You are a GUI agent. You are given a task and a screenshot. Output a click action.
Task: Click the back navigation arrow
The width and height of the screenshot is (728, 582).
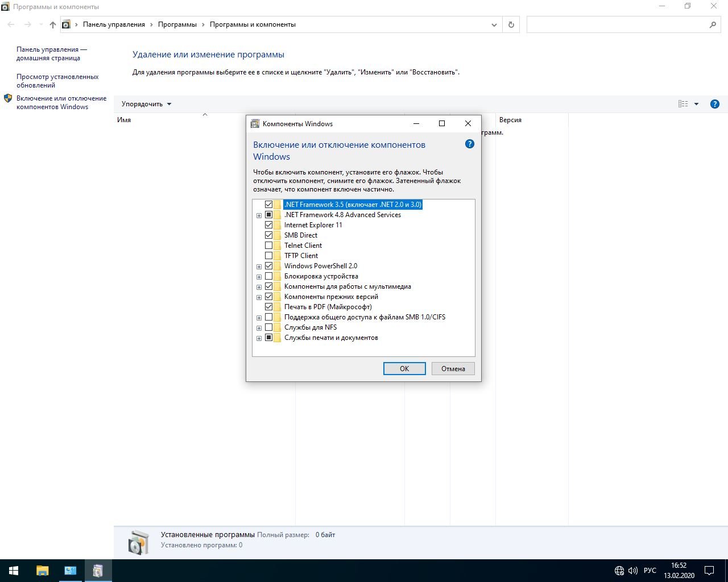click(11, 24)
